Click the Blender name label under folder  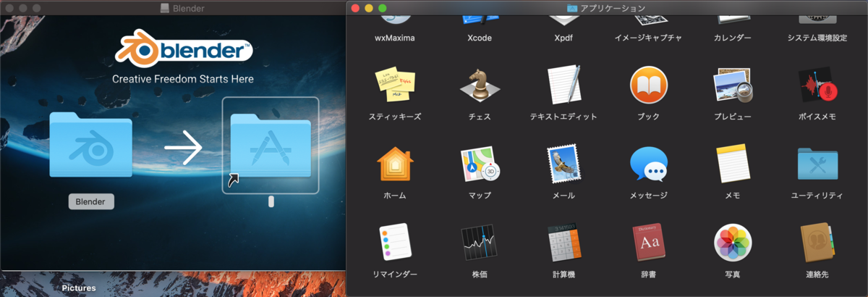point(91,201)
